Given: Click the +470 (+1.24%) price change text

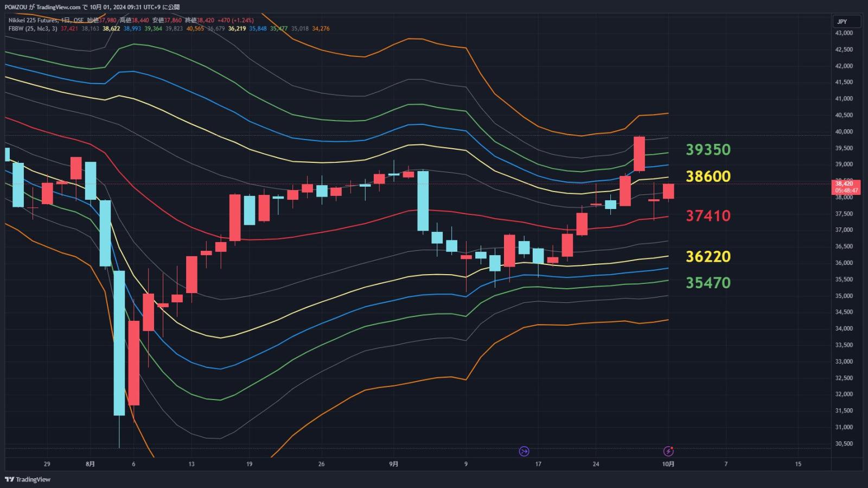Looking at the screenshot, I should point(235,21).
